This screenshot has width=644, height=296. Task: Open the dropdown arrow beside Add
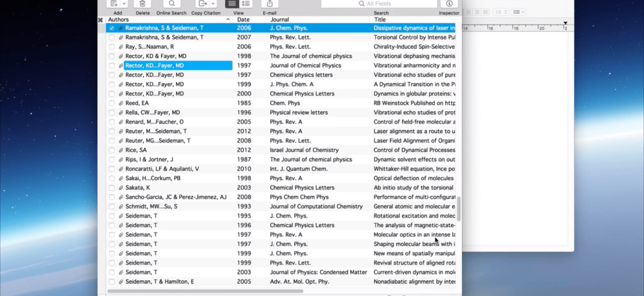tap(124, 4)
